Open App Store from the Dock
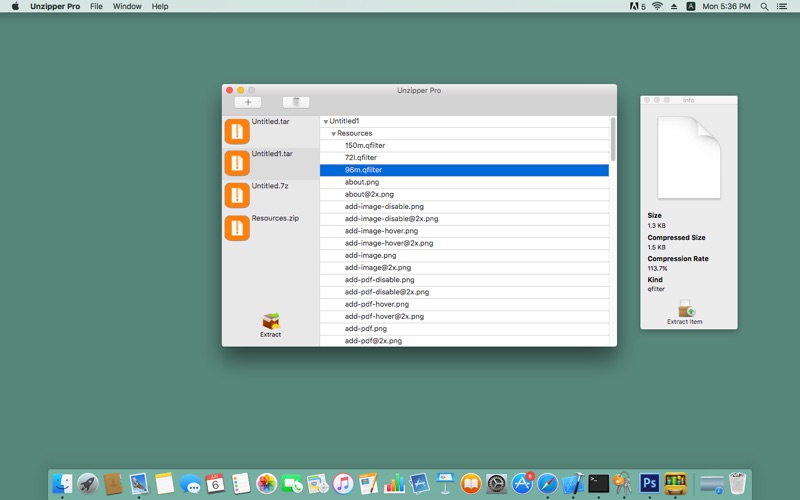The height and width of the screenshot is (500, 800). [521, 483]
